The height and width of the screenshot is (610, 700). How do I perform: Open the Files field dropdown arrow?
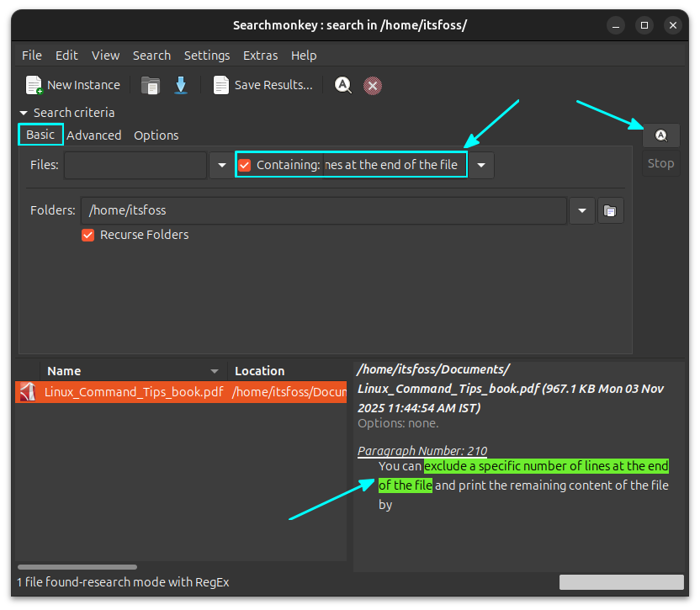coord(221,164)
